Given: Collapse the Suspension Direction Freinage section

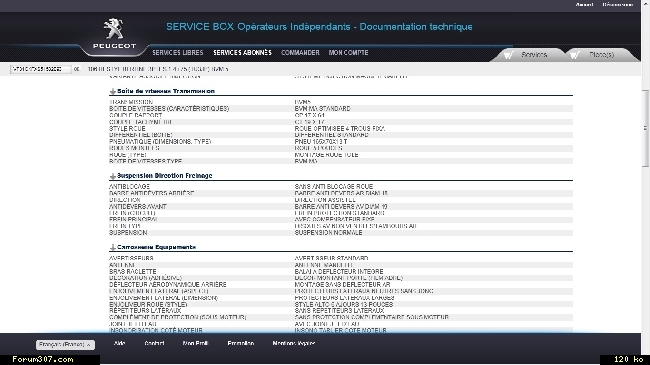Looking at the screenshot, I should coord(165,176).
